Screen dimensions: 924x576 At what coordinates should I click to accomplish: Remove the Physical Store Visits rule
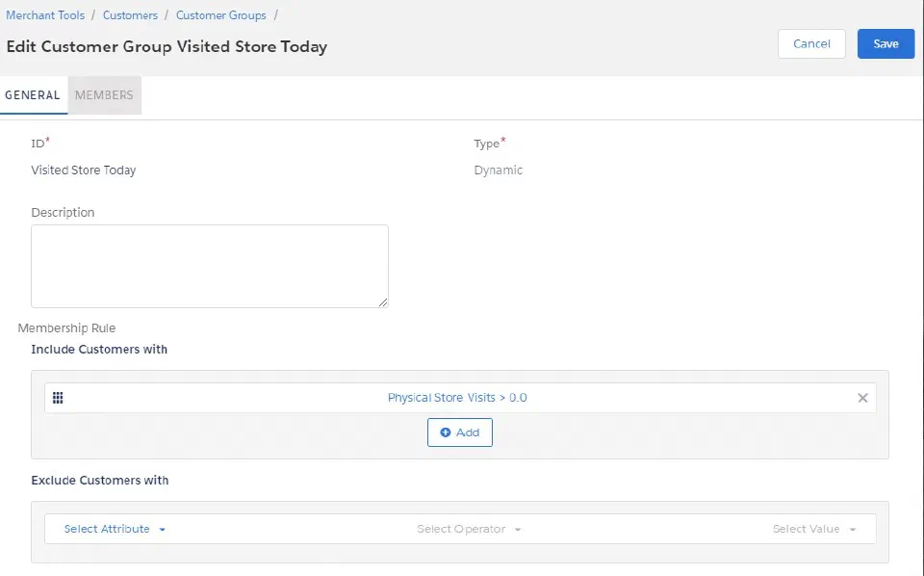[862, 398]
